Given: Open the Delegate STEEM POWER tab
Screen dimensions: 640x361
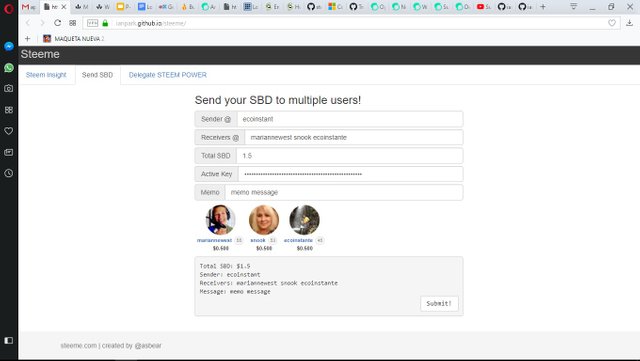Looking at the screenshot, I should [x=168, y=75].
